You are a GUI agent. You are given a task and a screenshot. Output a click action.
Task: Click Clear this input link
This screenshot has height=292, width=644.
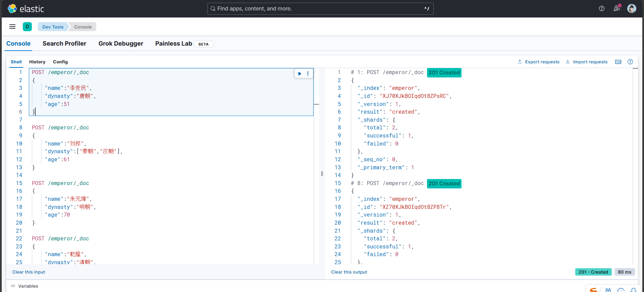29,272
